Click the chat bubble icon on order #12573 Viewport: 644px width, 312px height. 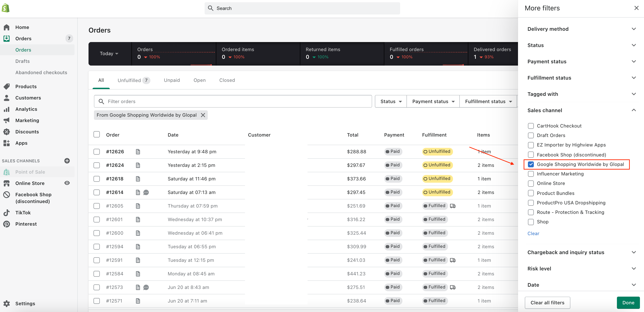pyautogui.click(x=146, y=287)
